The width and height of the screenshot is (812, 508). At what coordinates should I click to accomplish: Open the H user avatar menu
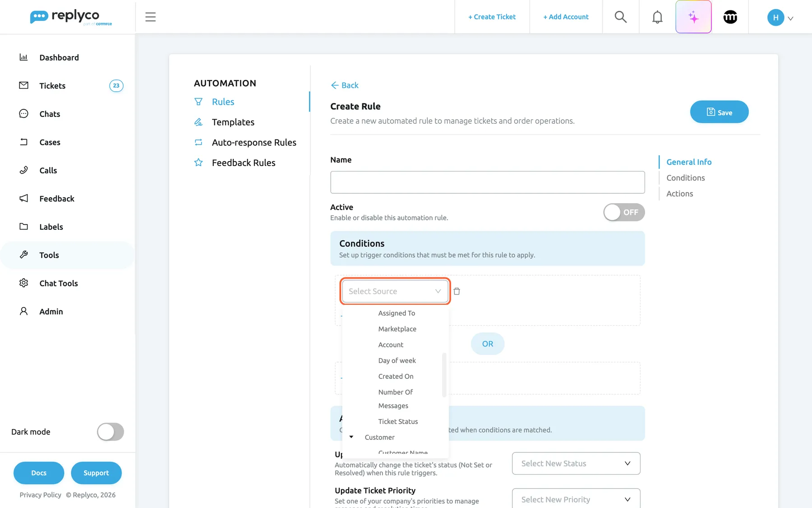pyautogui.click(x=775, y=17)
